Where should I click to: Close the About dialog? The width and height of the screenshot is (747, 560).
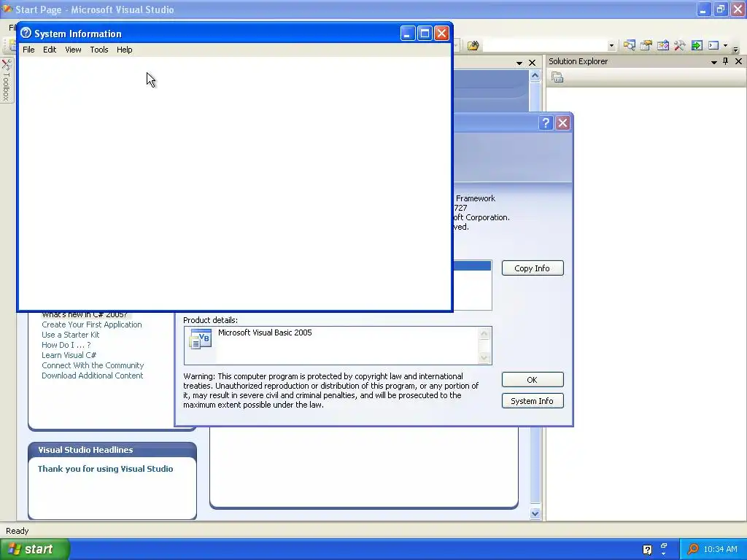click(562, 122)
